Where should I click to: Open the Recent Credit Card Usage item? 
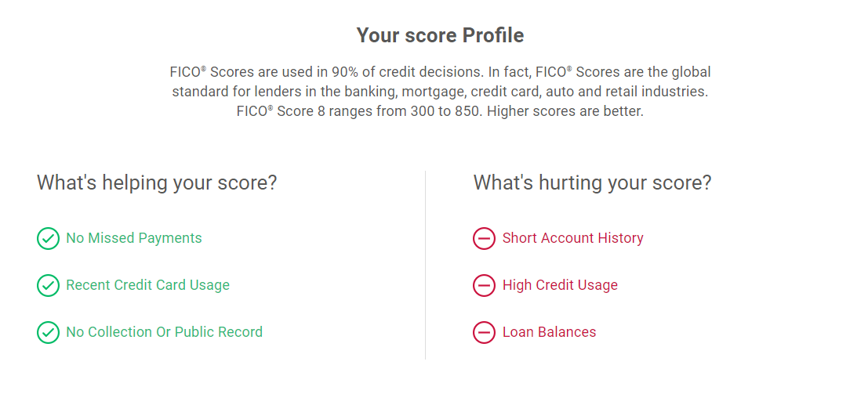click(x=148, y=285)
